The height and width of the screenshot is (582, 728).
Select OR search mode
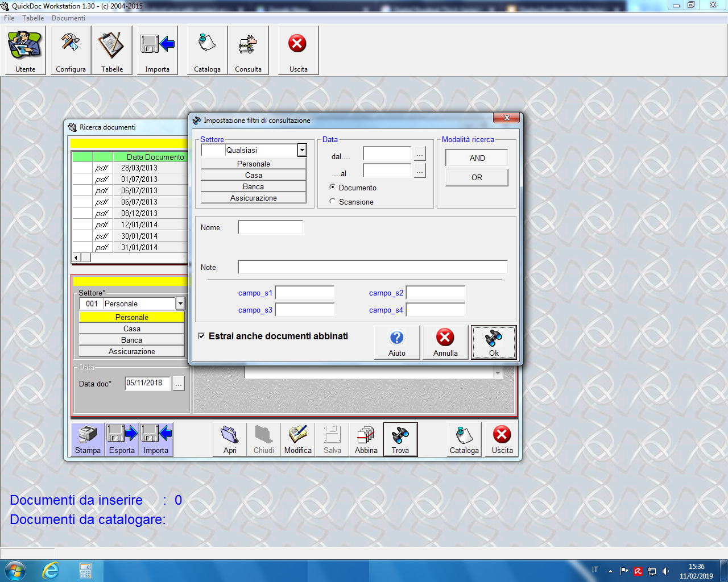pyautogui.click(x=477, y=177)
